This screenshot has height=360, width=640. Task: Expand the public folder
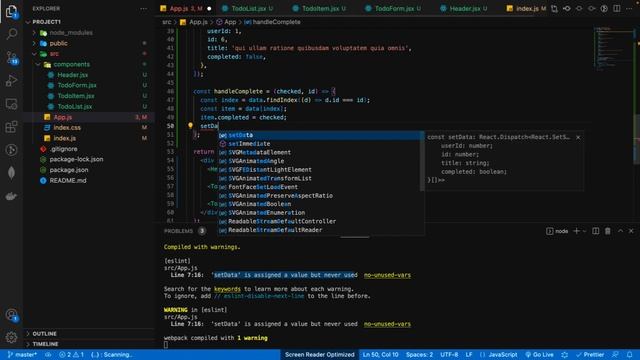[x=58, y=43]
